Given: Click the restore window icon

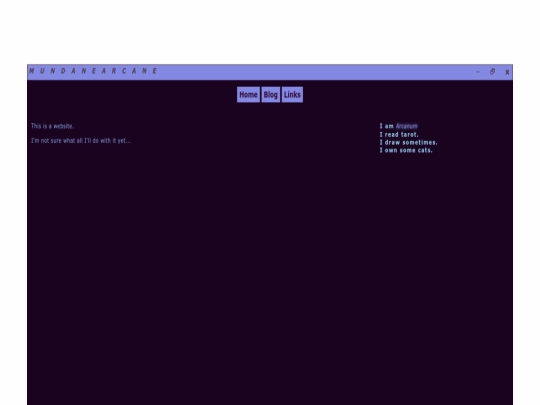Looking at the screenshot, I should pos(492,72).
